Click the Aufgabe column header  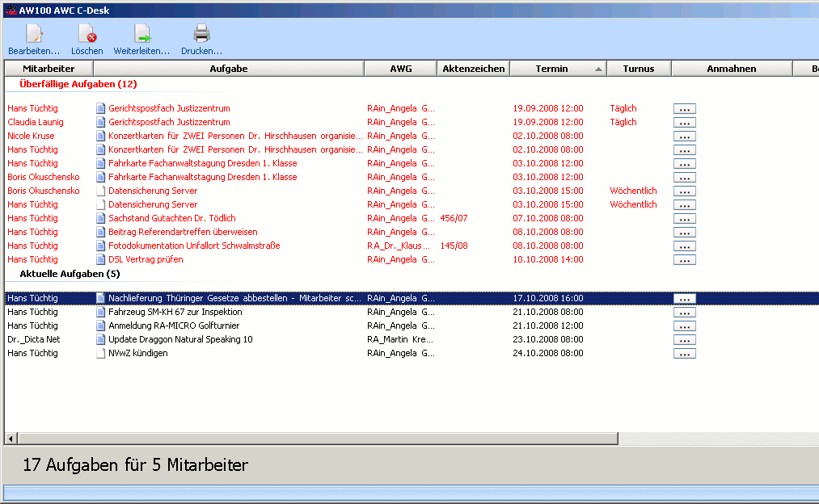pos(229,69)
